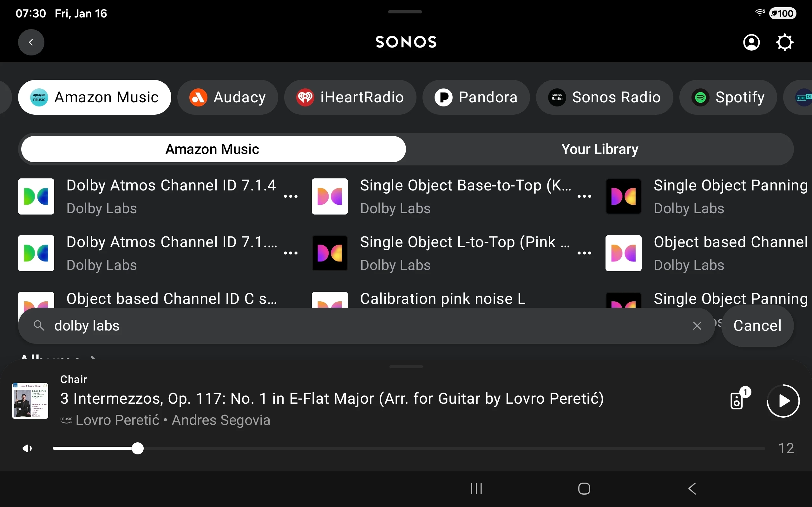The height and width of the screenshot is (507, 812).
Task: Select the Pandora service chip
Action: [x=476, y=97]
